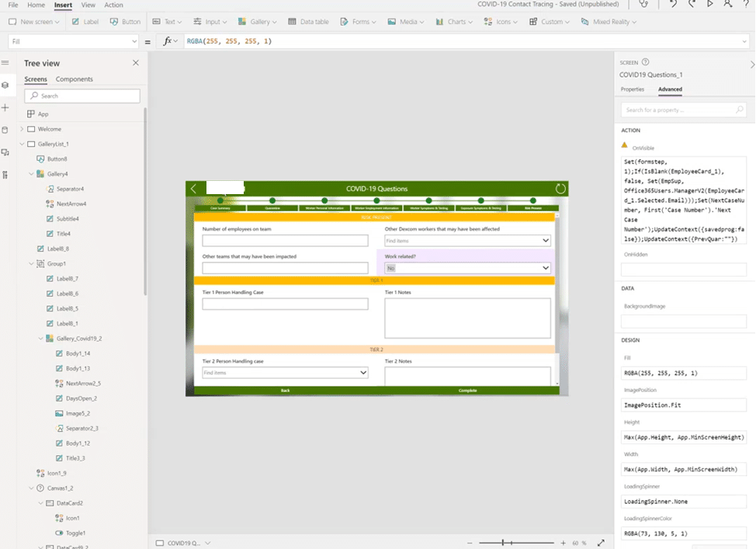Open the Home ribbon tab

(x=36, y=5)
